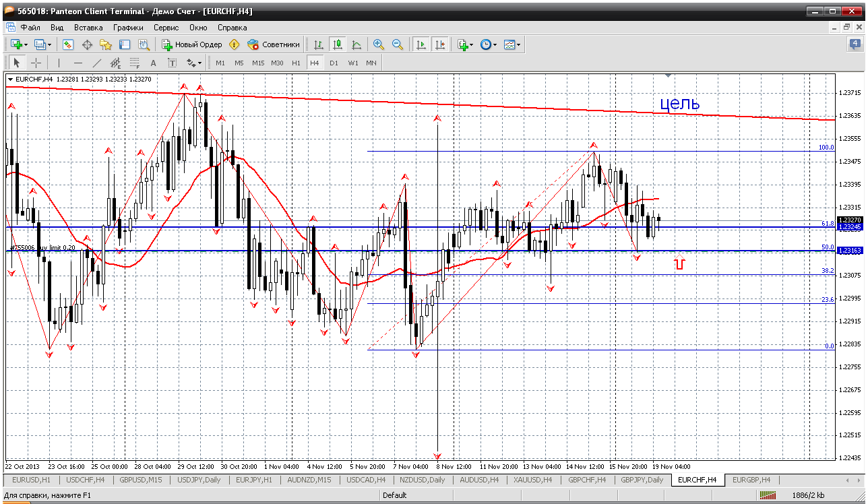Open the GBPJPY,Daily chart tab
Image resolution: width=868 pixels, height=504 pixels.
pos(642,480)
